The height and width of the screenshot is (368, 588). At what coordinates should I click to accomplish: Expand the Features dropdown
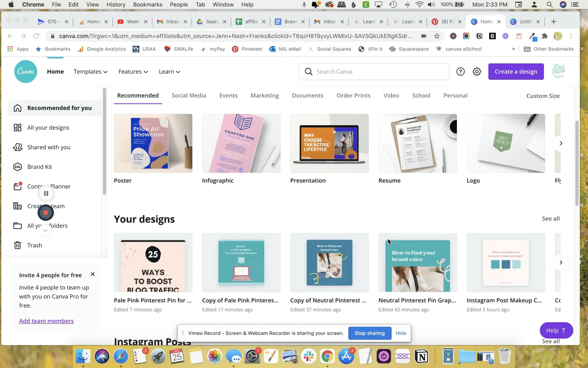tap(133, 71)
